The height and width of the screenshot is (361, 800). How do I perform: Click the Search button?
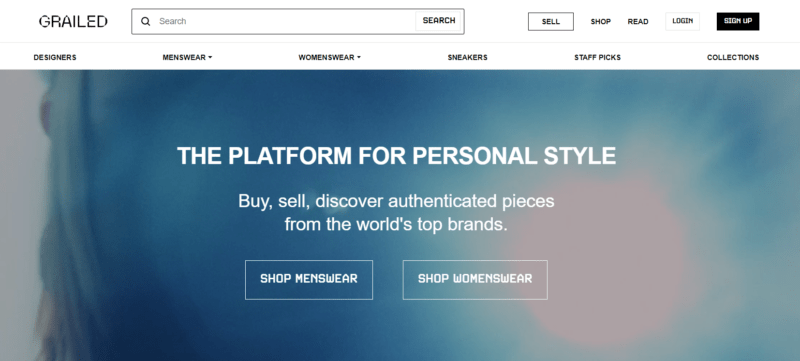point(439,21)
